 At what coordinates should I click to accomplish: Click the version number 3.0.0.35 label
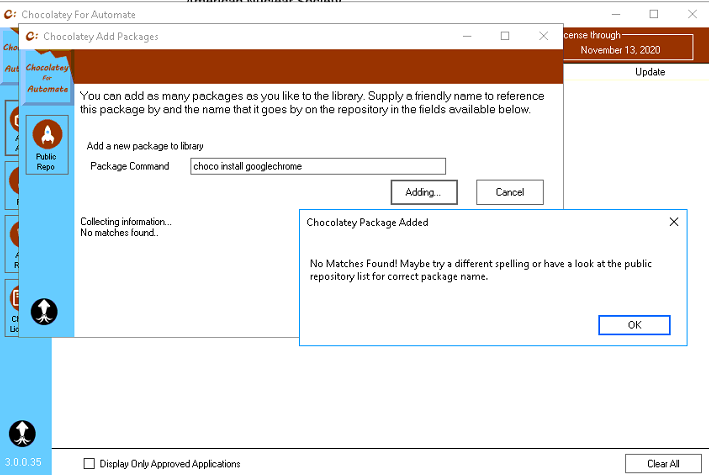click(x=22, y=462)
